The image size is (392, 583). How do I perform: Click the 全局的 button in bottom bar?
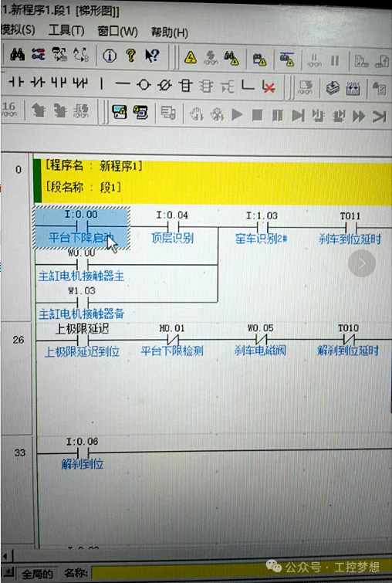pyautogui.click(x=37, y=574)
